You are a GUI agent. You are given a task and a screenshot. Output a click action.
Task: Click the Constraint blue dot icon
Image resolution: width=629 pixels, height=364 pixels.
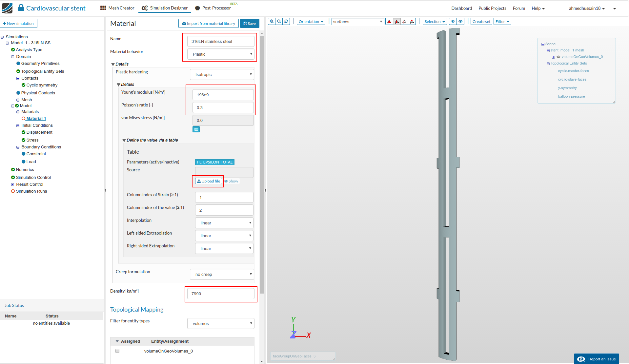24,154
